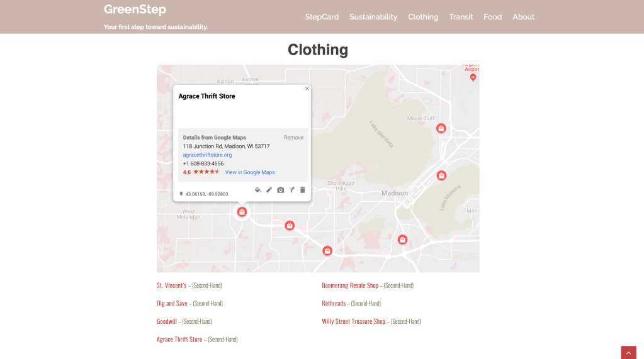Open the About page
Viewport: 644px width, 359px height.
523,17
